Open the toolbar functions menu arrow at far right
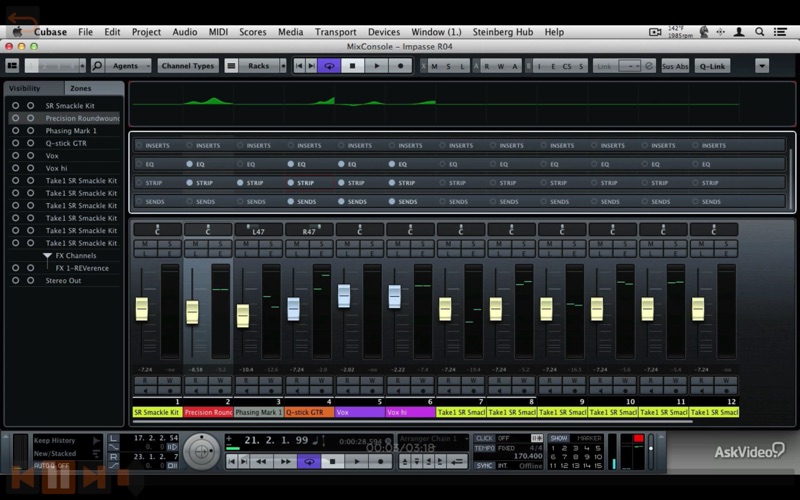This screenshot has width=800, height=500. click(762, 66)
